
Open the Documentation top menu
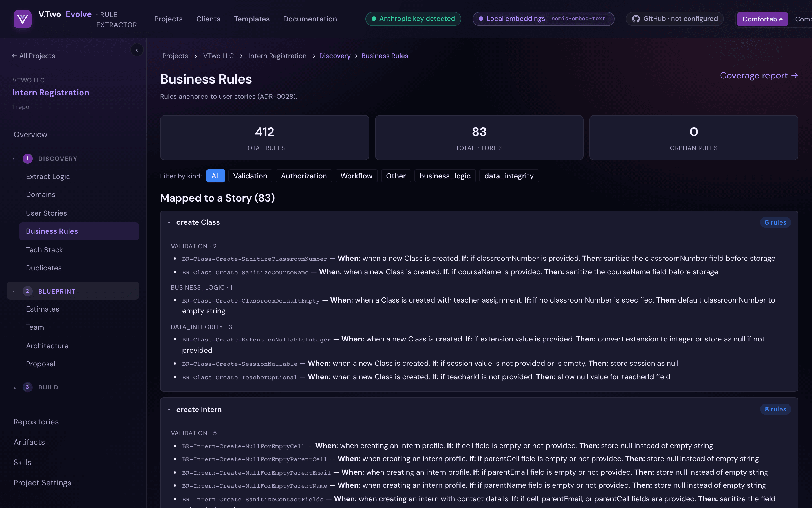pyautogui.click(x=310, y=19)
